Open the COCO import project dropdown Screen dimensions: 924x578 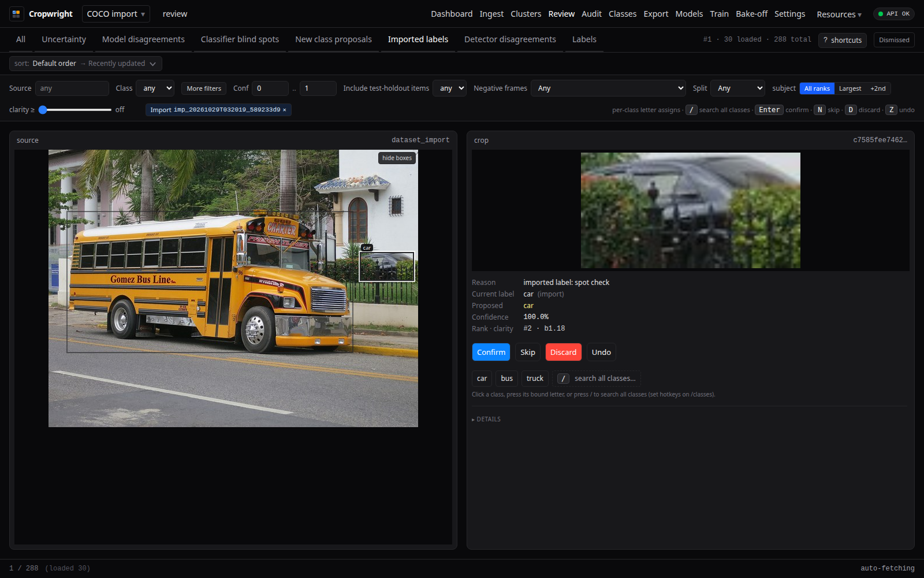click(115, 14)
